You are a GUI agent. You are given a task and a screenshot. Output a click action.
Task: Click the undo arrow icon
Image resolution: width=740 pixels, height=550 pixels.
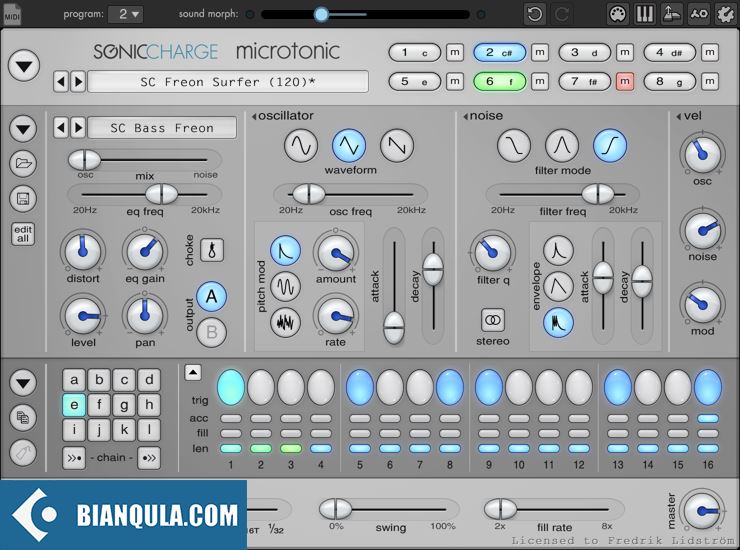pyautogui.click(x=535, y=14)
